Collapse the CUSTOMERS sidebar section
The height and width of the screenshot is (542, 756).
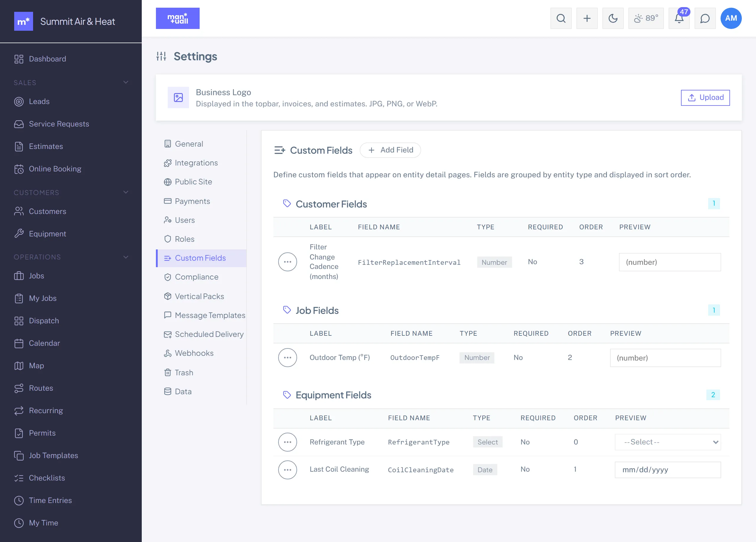(126, 192)
